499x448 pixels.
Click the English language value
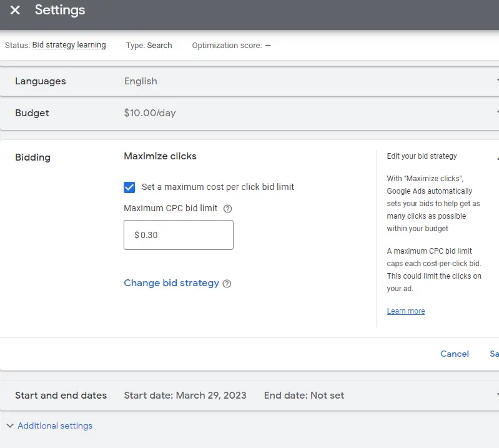[141, 81]
